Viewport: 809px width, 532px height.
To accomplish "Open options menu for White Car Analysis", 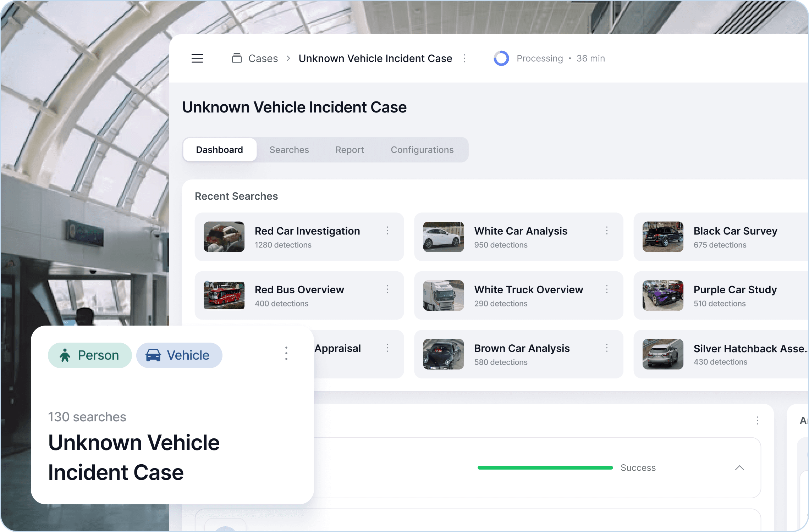I will tap(607, 231).
